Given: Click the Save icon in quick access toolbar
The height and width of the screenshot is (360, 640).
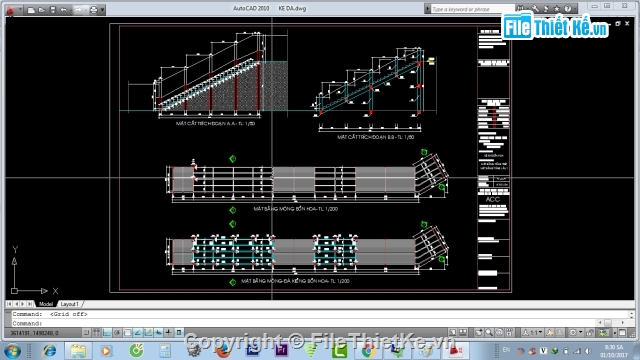Looking at the screenshot, I should [52, 10].
